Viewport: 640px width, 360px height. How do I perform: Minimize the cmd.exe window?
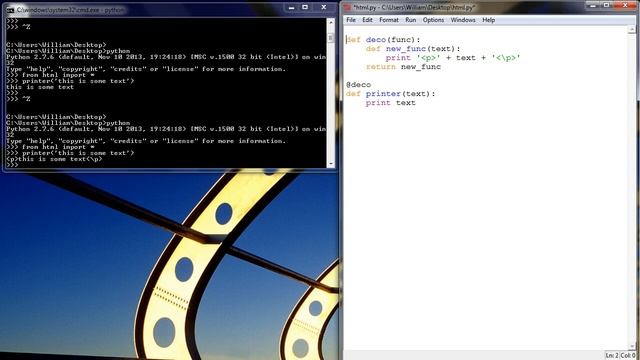pos(291,7)
